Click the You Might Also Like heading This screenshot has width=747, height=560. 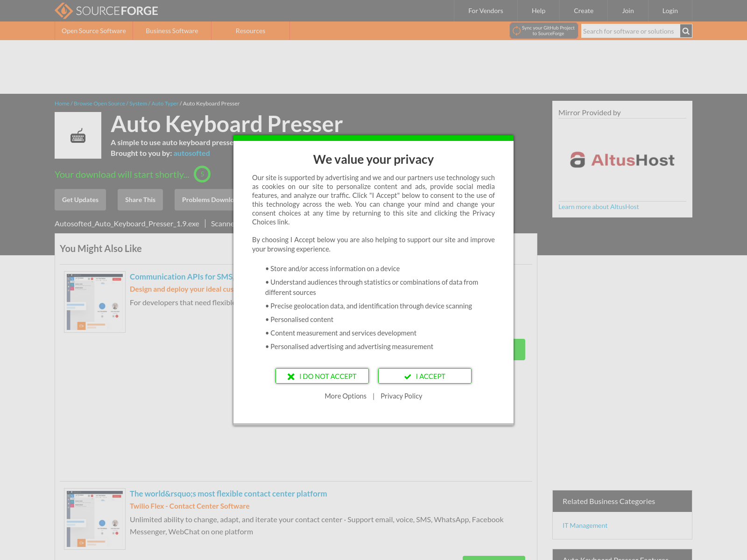point(101,249)
